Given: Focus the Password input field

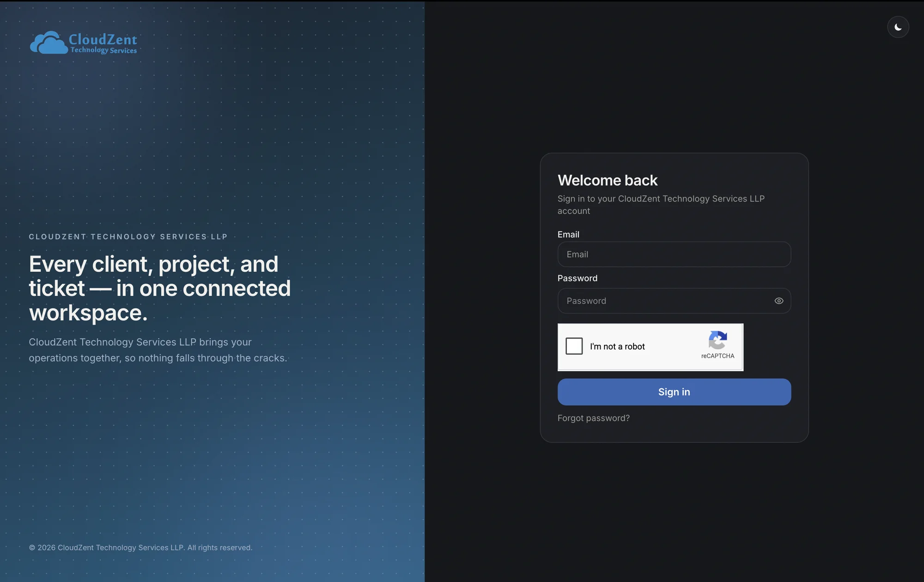Looking at the screenshot, I should point(674,301).
